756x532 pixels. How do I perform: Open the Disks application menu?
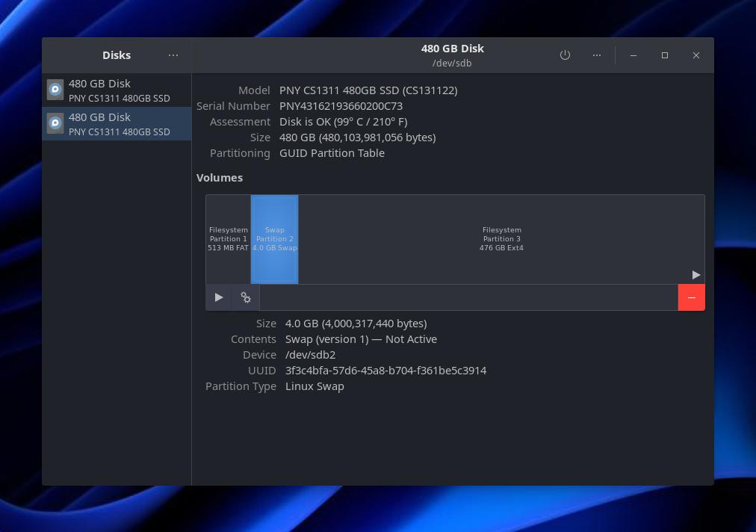click(x=173, y=55)
